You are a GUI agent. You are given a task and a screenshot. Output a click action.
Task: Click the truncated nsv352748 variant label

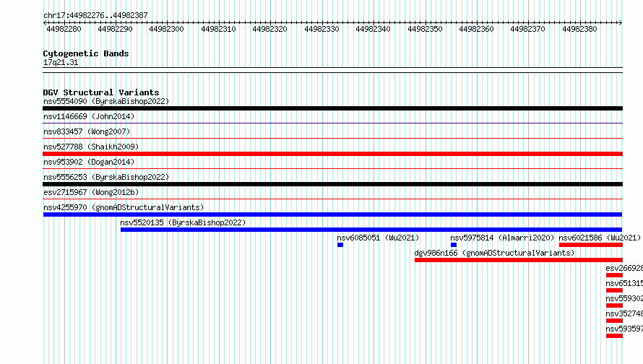(x=624, y=313)
